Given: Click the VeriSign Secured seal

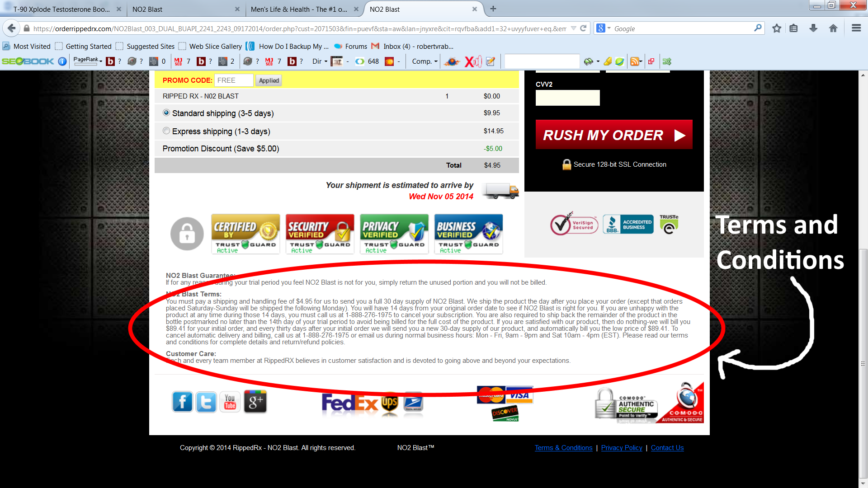Looking at the screenshot, I should [574, 224].
